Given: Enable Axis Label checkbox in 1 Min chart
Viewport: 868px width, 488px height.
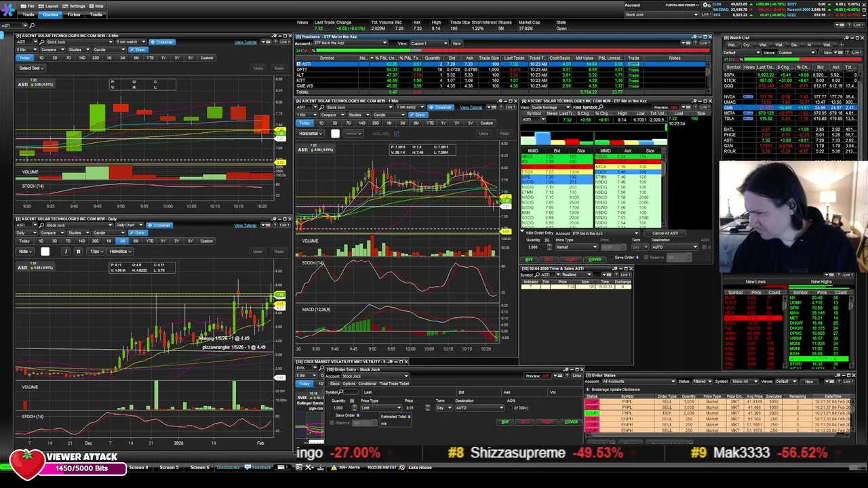Looking at the screenshot, I should point(396,134).
